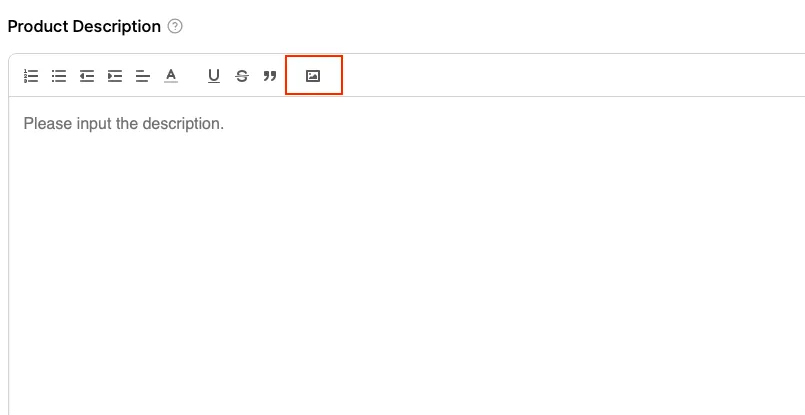The height and width of the screenshot is (415, 805).
Task: Select the highlighted picture upload button
Action: click(313, 76)
